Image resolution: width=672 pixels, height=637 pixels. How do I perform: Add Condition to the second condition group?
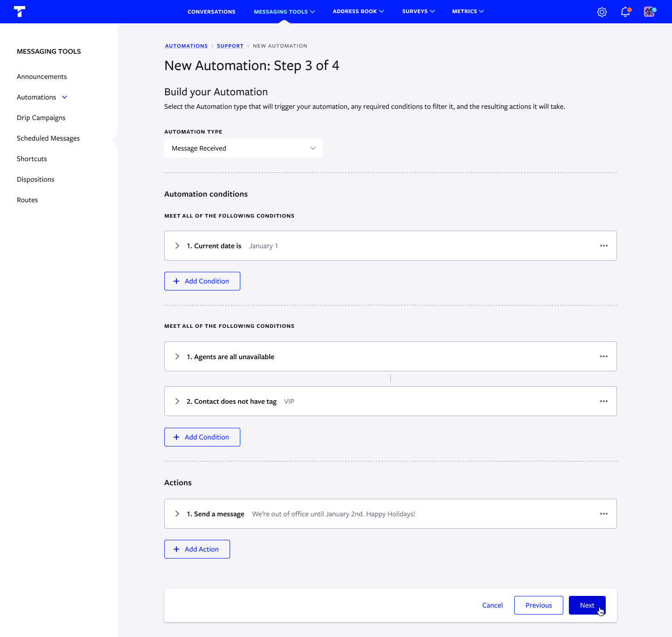[x=202, y=437]
